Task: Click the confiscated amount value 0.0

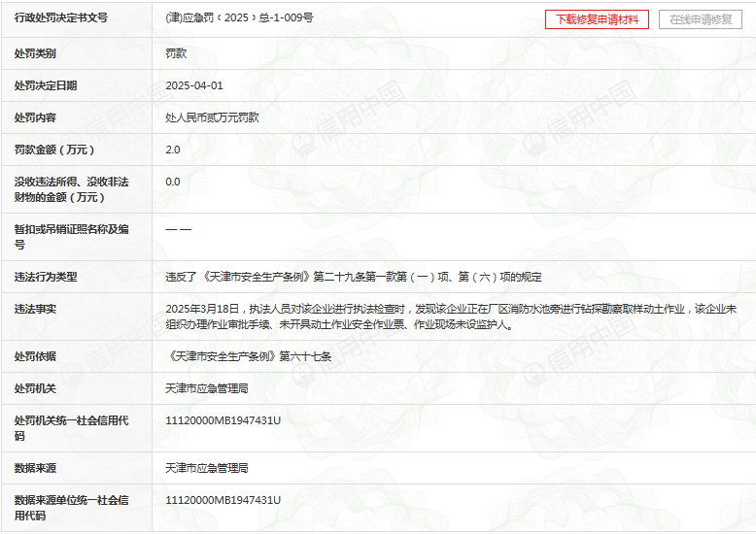Action: (x=173, y=182)
